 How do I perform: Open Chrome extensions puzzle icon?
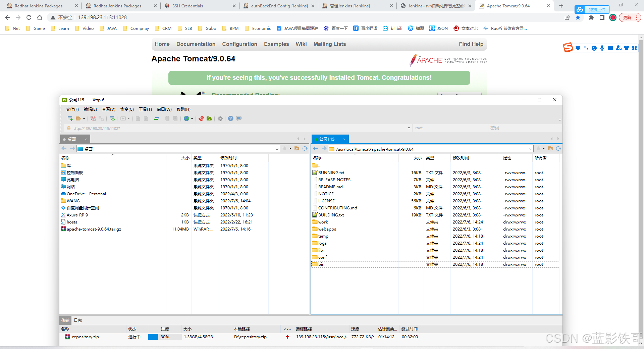click(591, 17)
